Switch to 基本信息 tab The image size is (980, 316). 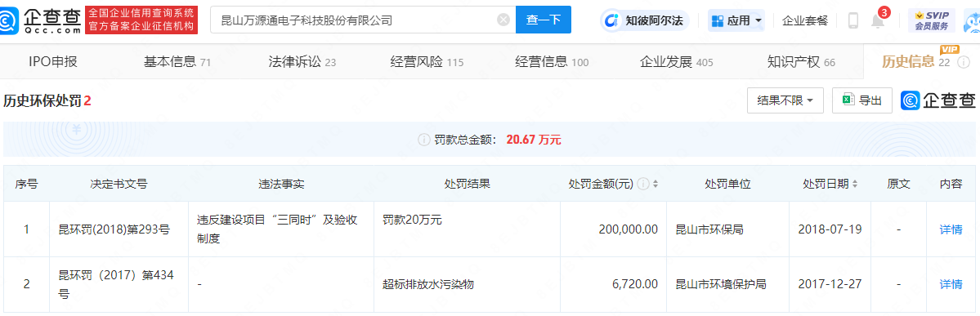[x=177, y=62]
